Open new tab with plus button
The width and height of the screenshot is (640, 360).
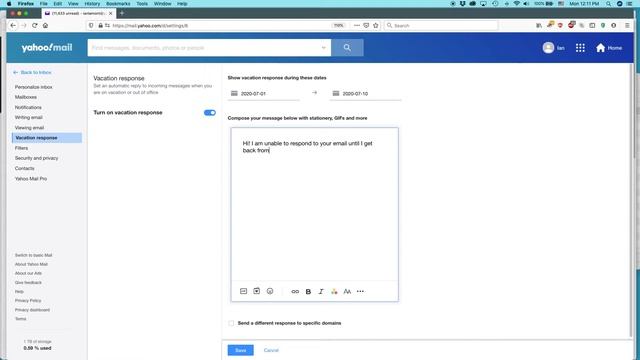pos(122,13)
